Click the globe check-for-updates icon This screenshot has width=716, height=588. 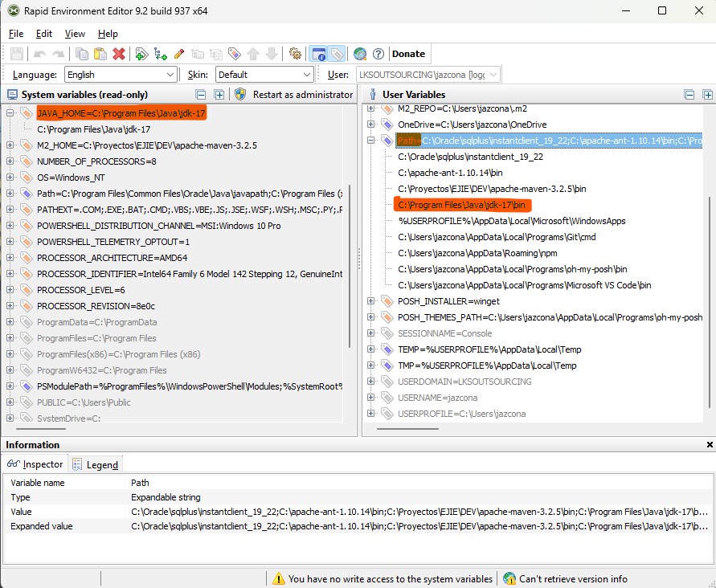pos(360,54)
